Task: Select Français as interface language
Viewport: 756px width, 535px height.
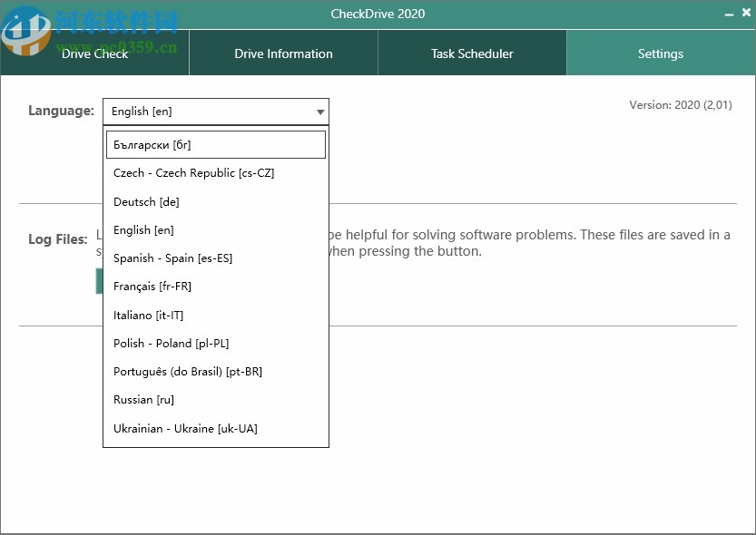Action: (x=215, y=287)
